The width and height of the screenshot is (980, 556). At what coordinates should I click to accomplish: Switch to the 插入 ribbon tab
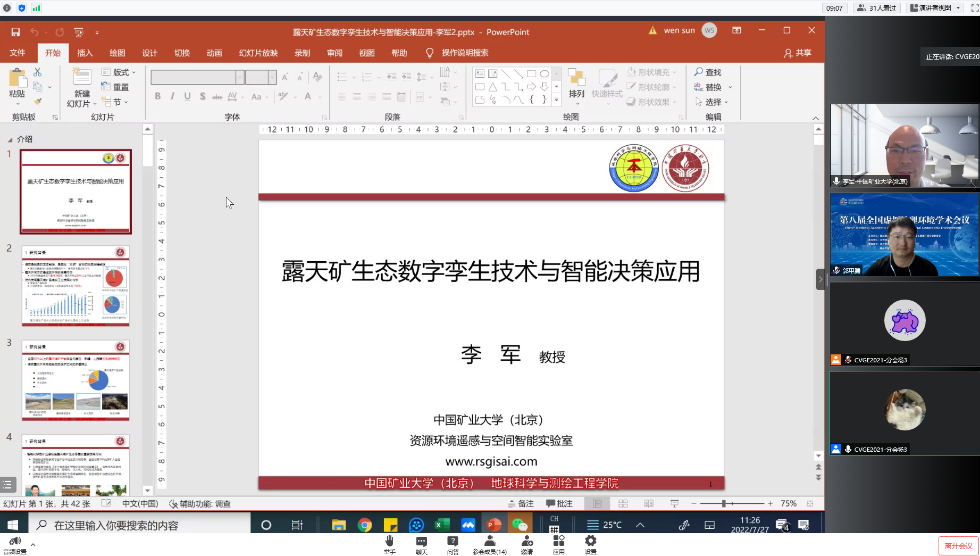(85, 53)
